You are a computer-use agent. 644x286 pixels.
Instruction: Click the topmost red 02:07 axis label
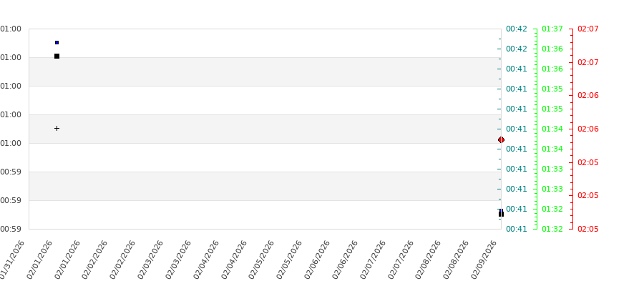(587, 29)
